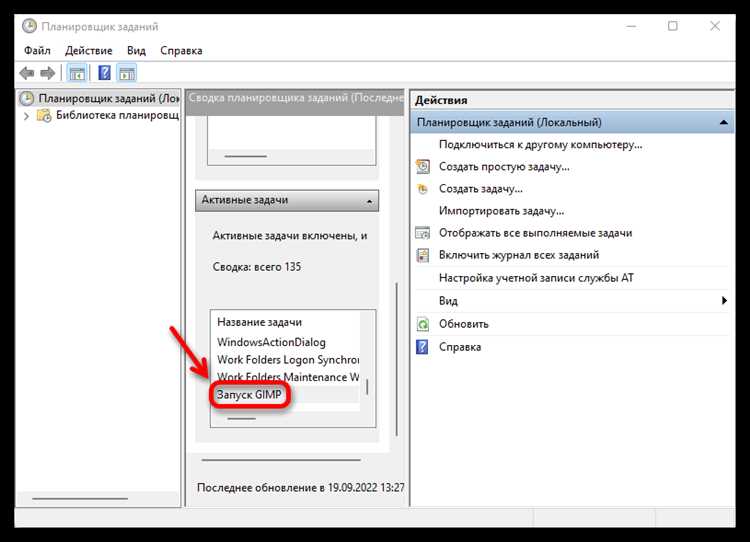This screenshot has height=542, width=750.
Task: Click the Task Scheduler app icon in title bar
Action: point(29,26)
